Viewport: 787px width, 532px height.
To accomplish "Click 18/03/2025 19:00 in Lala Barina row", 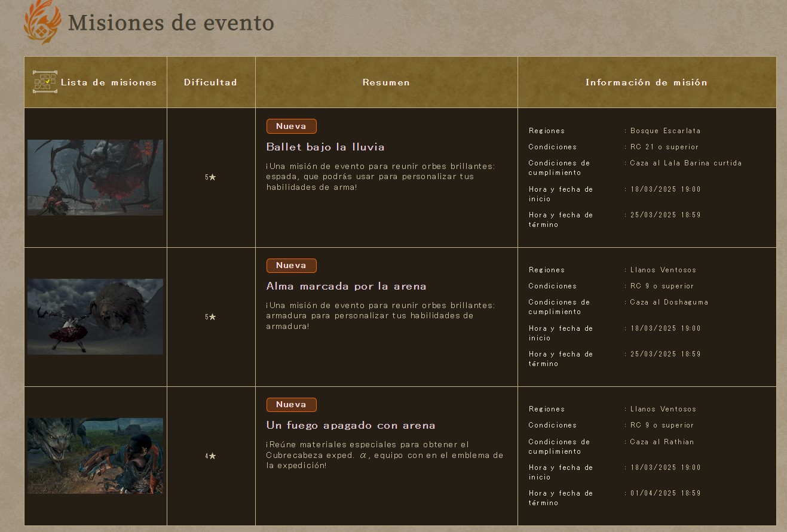I will (666, 189).
